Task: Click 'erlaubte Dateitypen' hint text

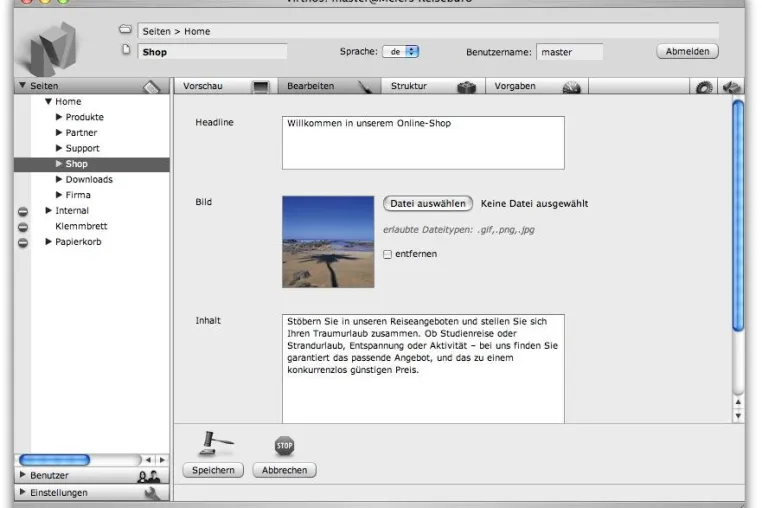Action: tap(458, 229)
